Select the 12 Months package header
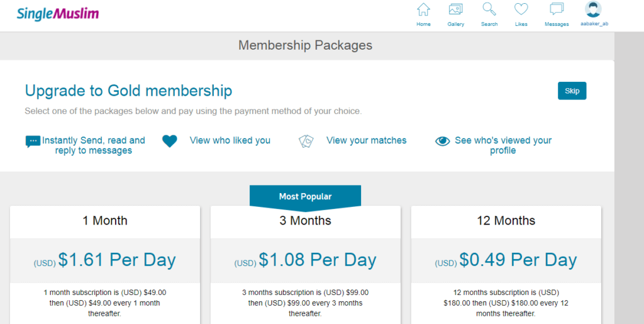644x324 pixels. click(506, 221)
